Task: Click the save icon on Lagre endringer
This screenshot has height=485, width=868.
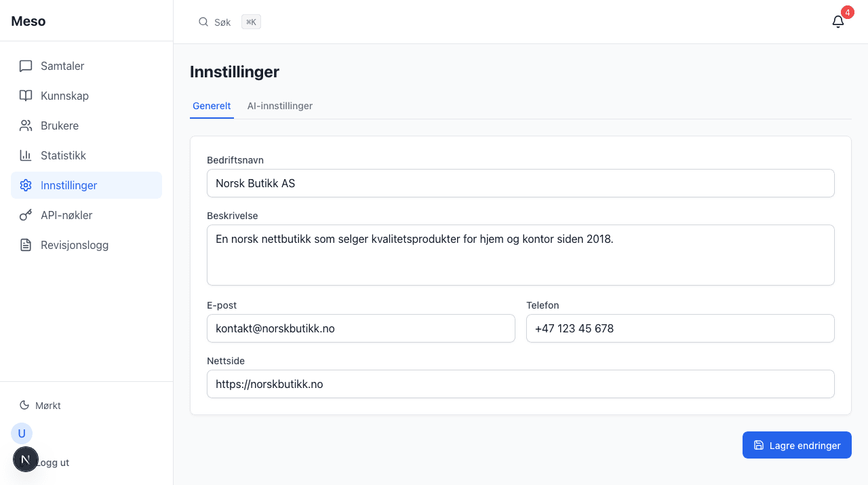Action: (758, 445)
